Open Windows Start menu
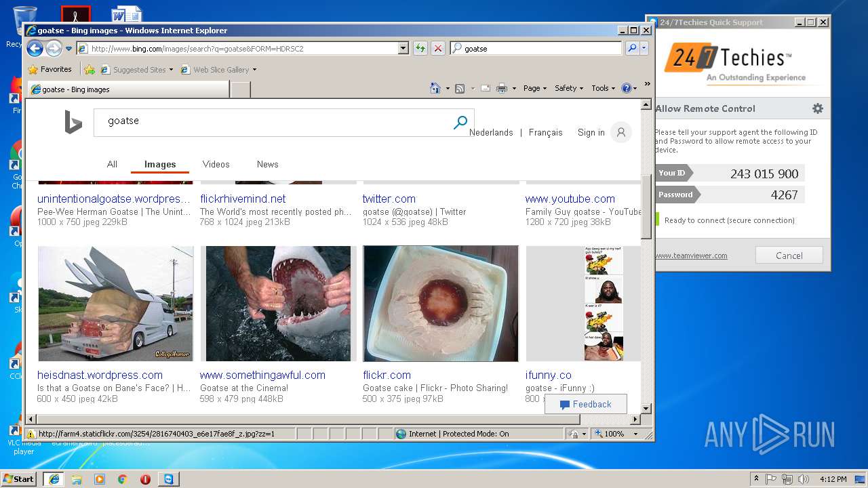The image size is (868, 488). point(19,479)
